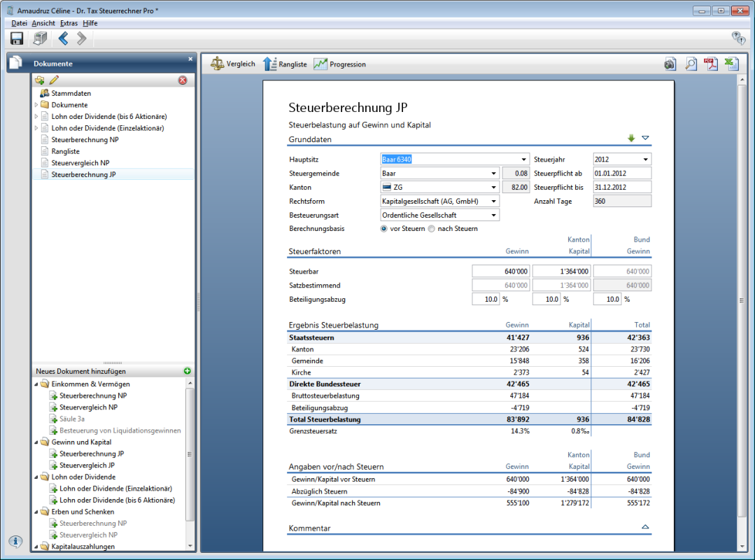Open the Datei menu
755x560 pixels.
pyautogui.click(x=20, y=23)
